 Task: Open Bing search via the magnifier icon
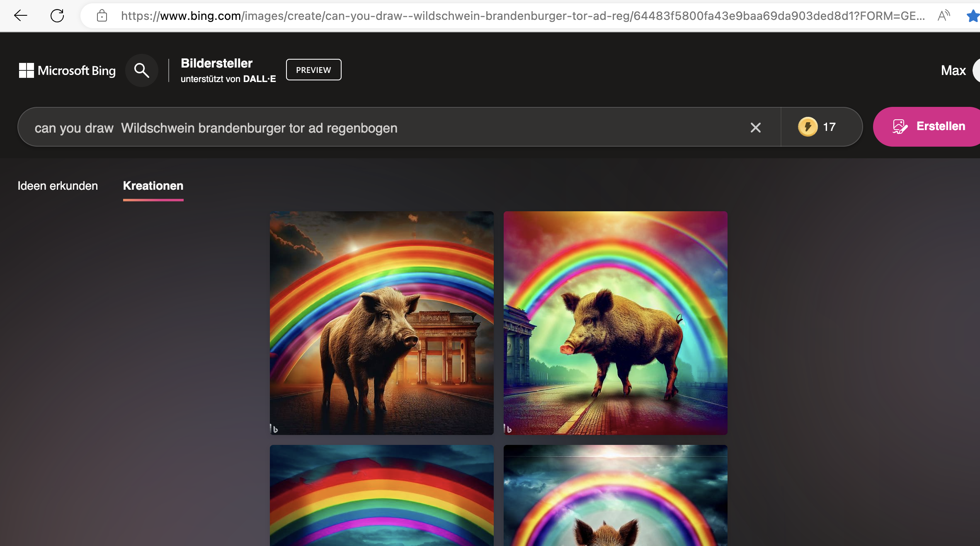[142, 70]
